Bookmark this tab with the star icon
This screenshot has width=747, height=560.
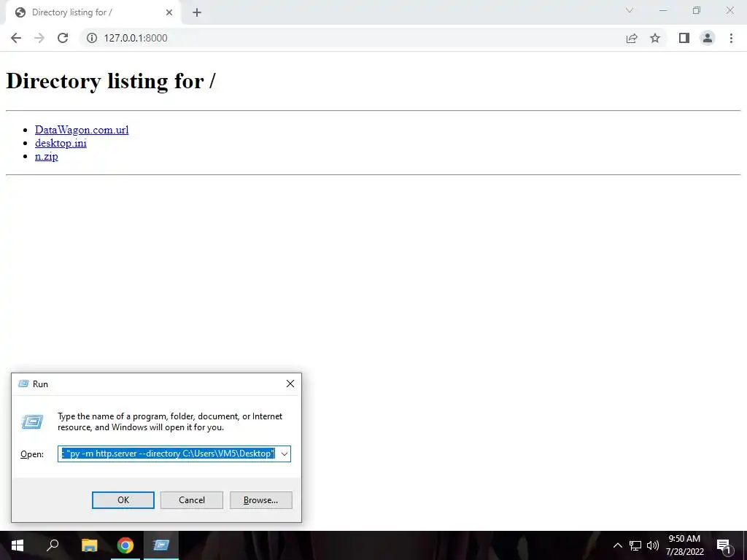656,38
